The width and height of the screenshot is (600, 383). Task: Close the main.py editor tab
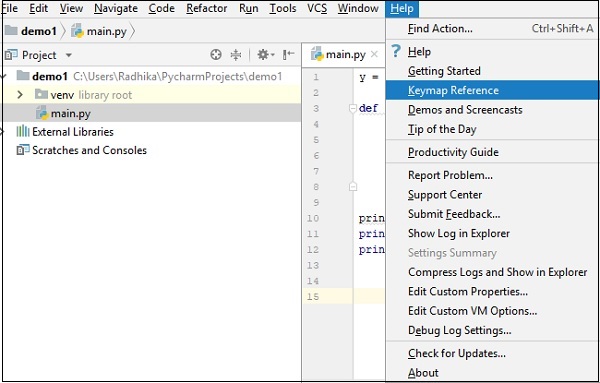point(374,54)
